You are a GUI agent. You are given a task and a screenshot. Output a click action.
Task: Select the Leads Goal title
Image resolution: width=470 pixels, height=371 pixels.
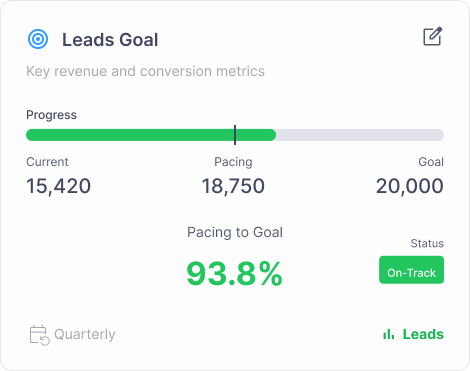110,40
